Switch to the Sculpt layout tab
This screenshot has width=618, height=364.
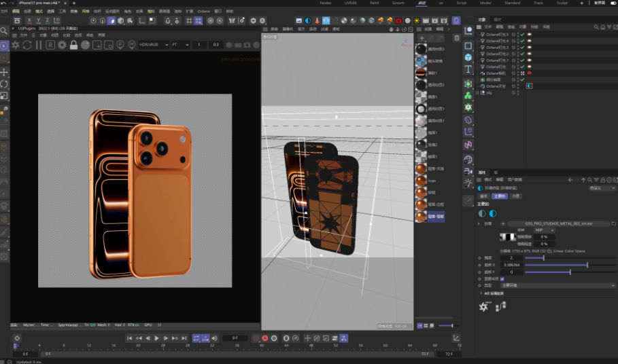(562, 3)
